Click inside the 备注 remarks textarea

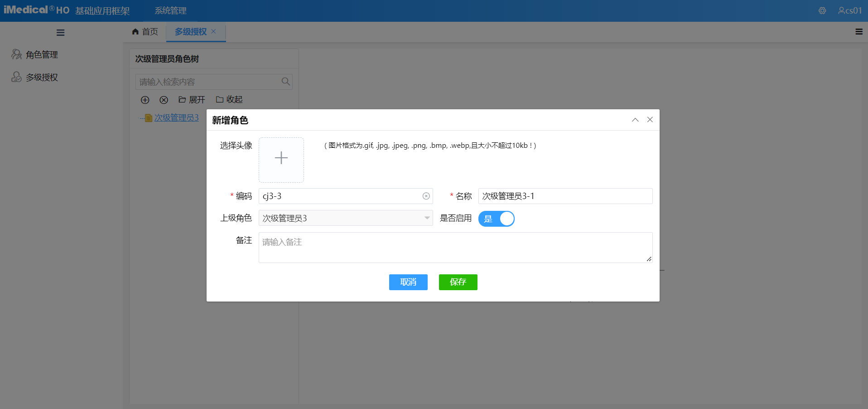(x=455, y=247)
